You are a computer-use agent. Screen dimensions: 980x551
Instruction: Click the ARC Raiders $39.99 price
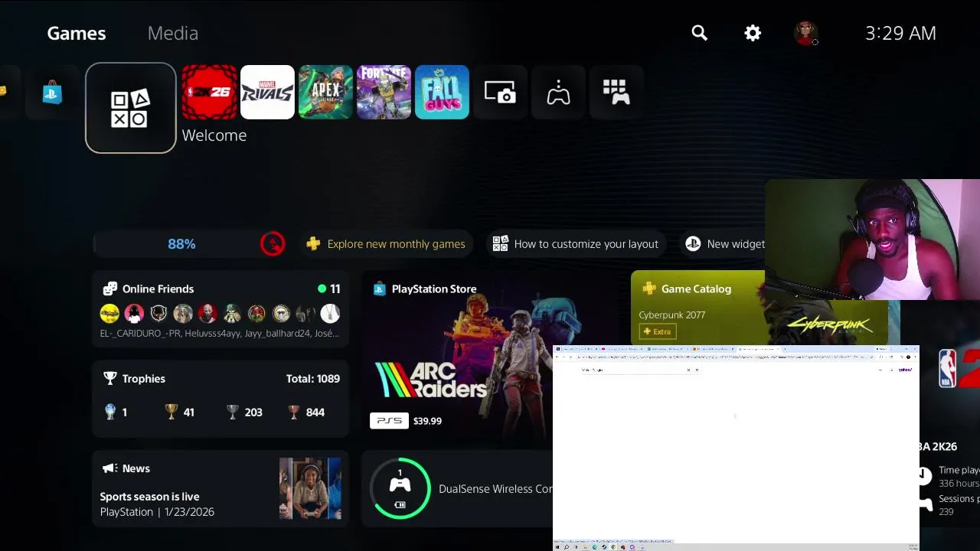click(x=427, y=421)
